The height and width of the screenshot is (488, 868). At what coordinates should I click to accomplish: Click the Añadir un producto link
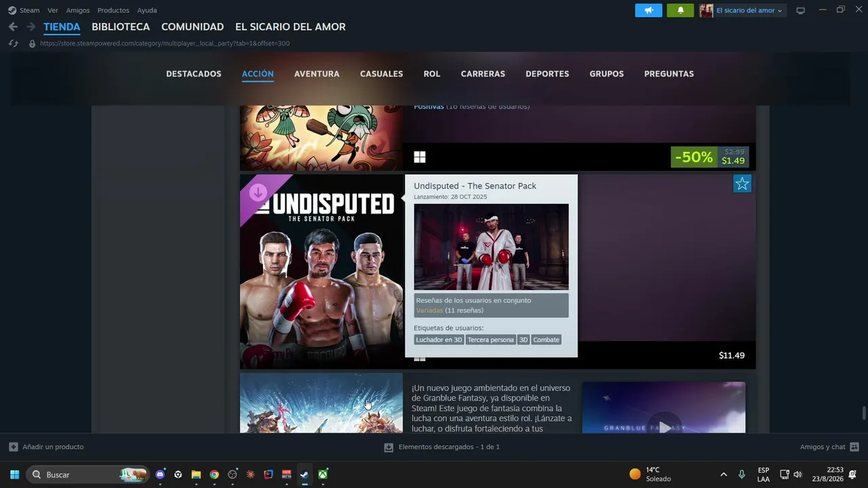tap(53, 447)
